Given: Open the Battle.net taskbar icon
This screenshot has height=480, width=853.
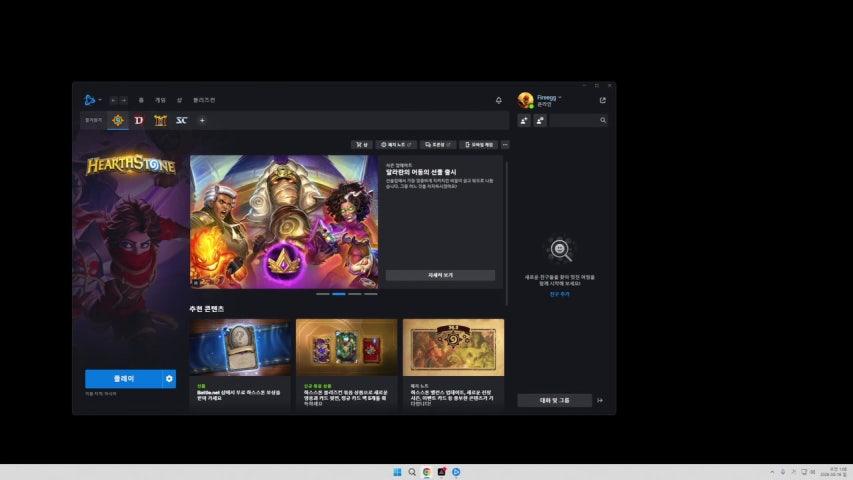Looking at the screenshot, I should pos(456,472).
